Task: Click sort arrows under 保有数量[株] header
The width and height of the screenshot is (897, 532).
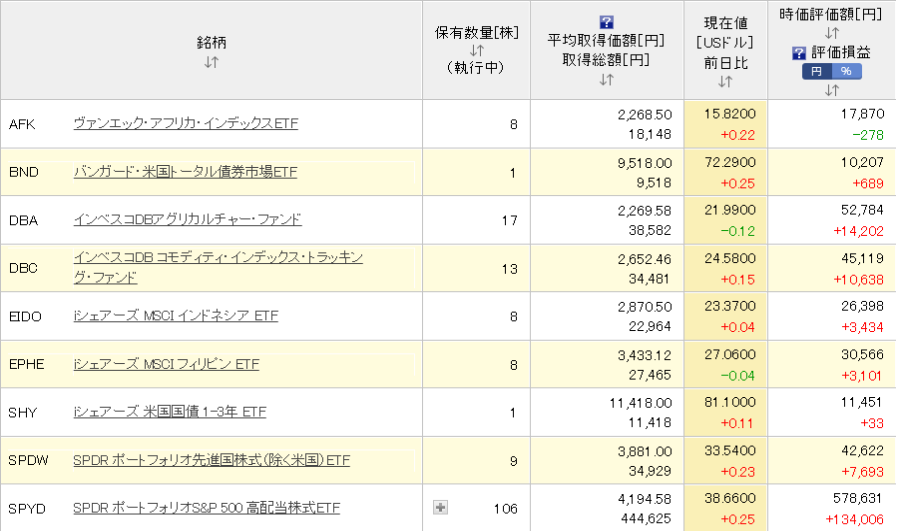Action: [476, 50]
